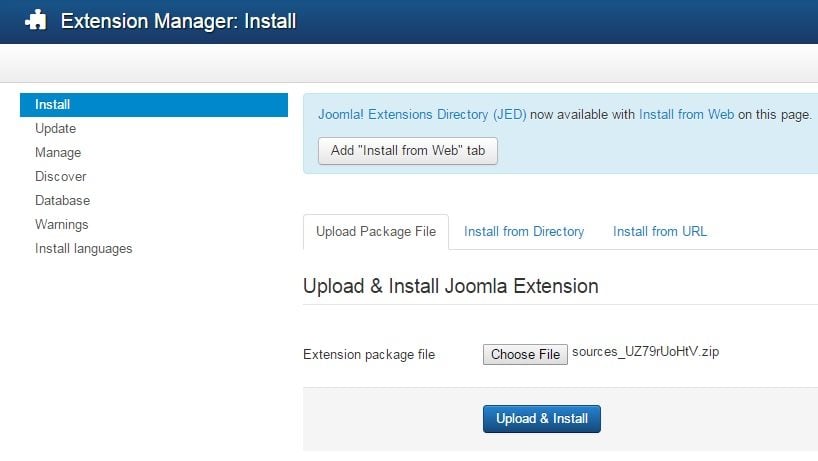
Task: Click the selected file name sources_UZ79rUoHtV.zip
Action: point(646,353)
